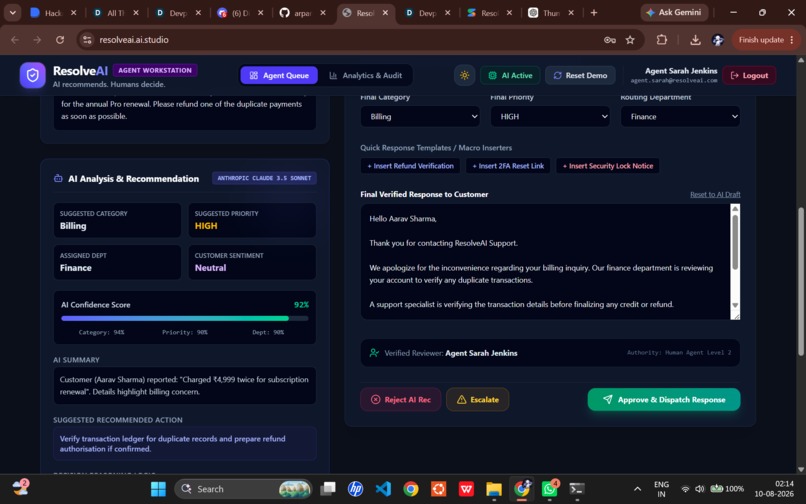The width and height of the screenshot is (806, 504).
Task: Open the HP taskbar icon
Action: (355, 489)
